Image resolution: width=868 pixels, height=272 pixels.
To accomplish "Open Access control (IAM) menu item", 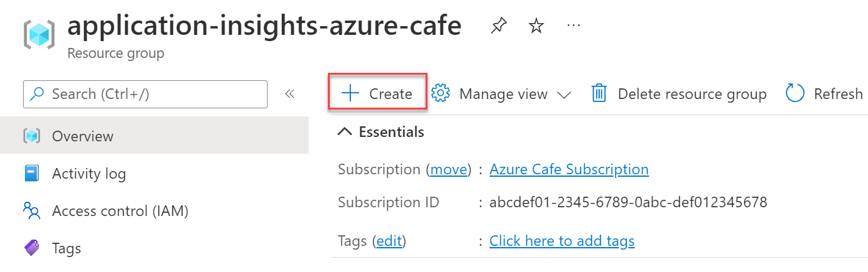I will click(x=120, y=211).
